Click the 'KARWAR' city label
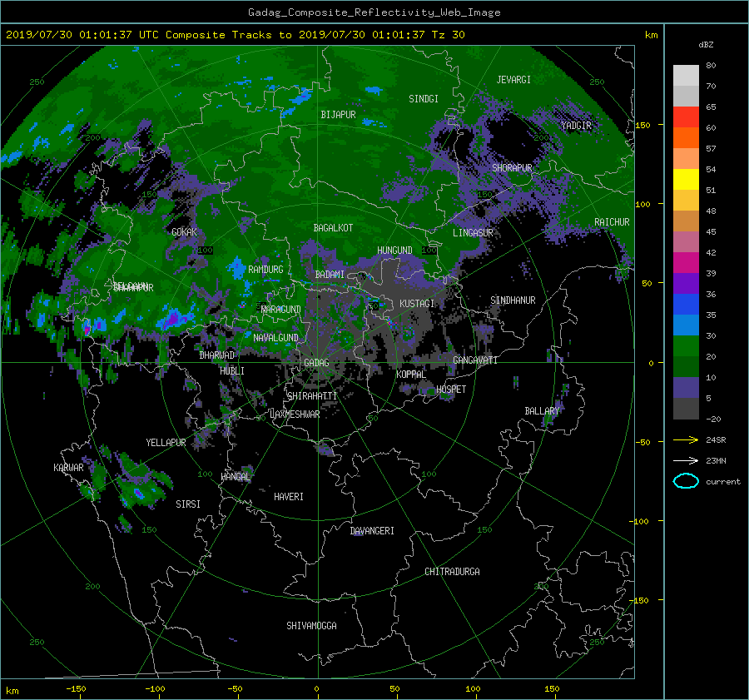This screenshot has width=749, height=700. [x=68, y=467]
